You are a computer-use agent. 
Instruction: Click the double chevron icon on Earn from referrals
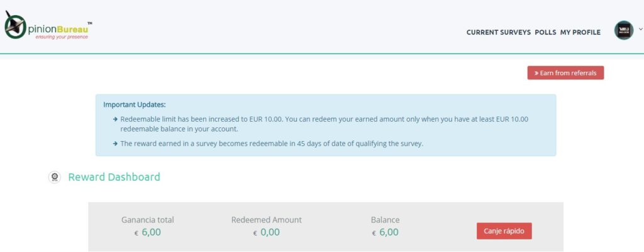click(x=536, y=73)
